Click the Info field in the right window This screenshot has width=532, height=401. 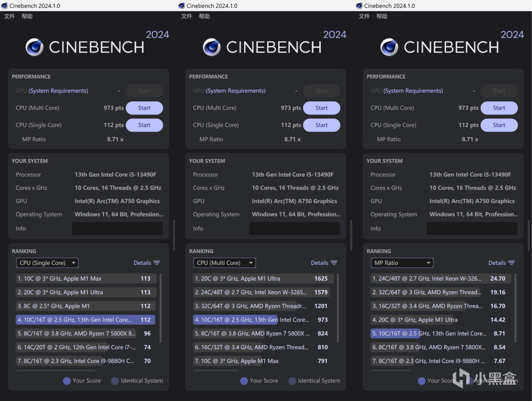click(x=472, y=229)
